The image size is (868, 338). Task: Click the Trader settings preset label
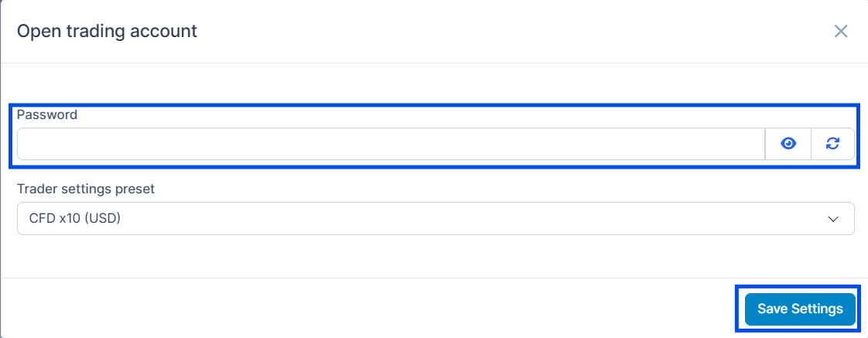click(x=86, y=189)
